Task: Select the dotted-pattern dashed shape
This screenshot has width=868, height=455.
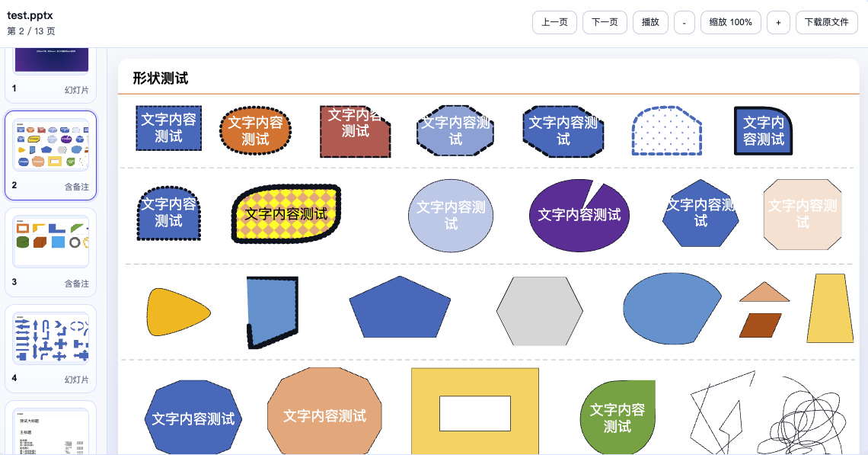Action: [x=666, y=131]
